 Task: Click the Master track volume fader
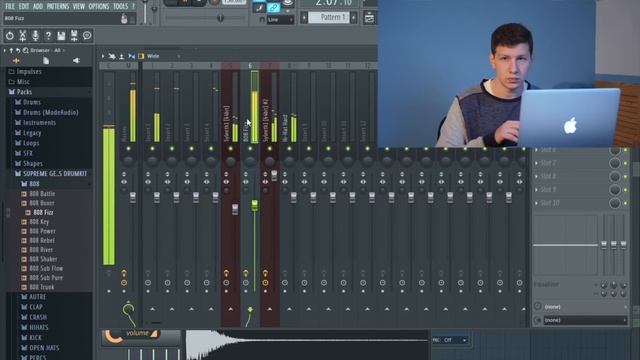pyautogui.click(x=133, y=198)
